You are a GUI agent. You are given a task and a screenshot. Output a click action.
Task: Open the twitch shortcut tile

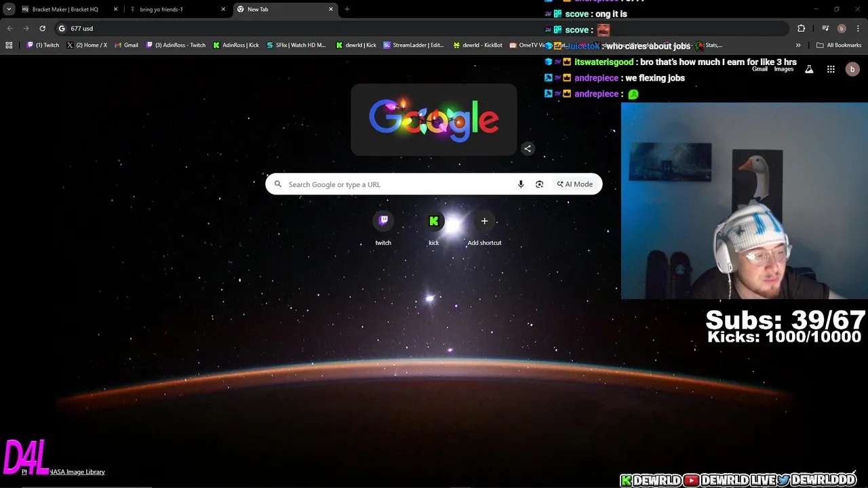click(383, 229)
